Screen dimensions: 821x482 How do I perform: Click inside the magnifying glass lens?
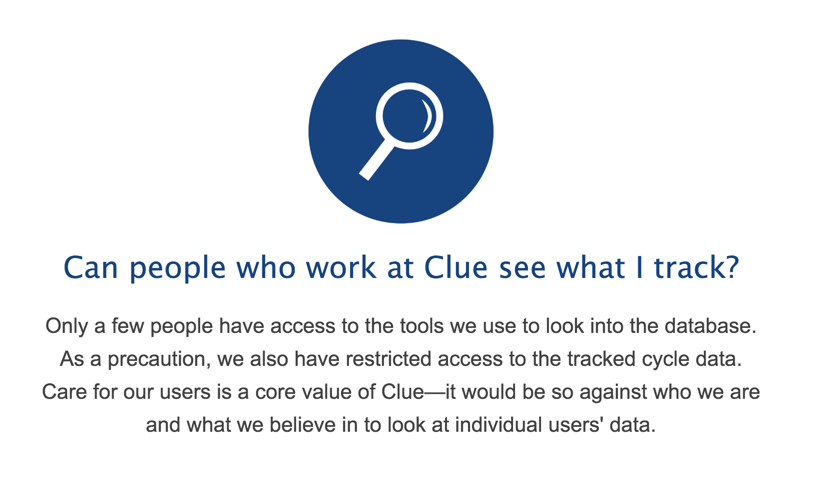[408, 116]
